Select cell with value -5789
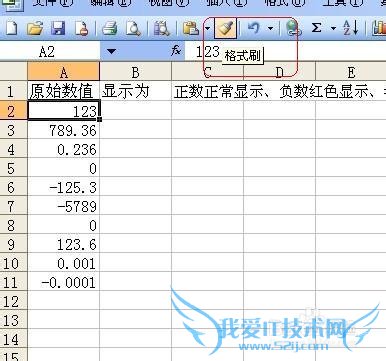This screenshot has width=386, height=361. tap(63, 206)
